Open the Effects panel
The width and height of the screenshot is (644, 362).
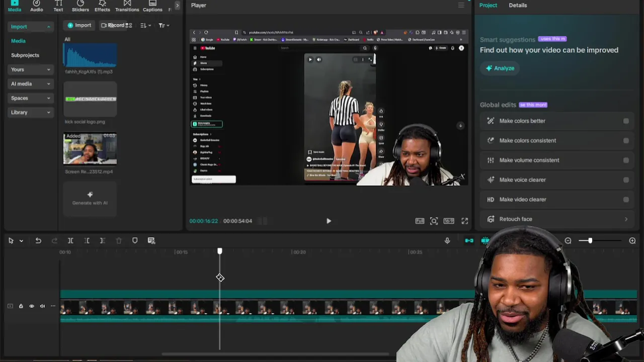pos(102,7)
